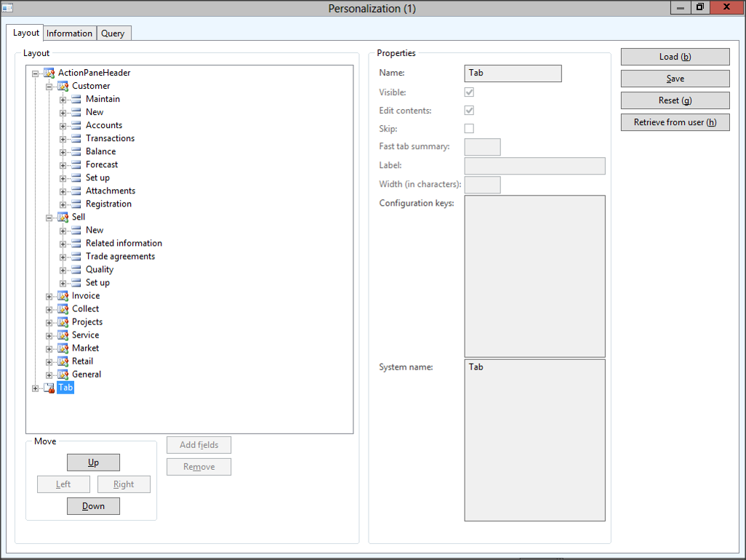Click the locked Tab node icon
Image resolution: width=746 pixels, height=560 pixels.
pyautogui.click(x=49, y=388)
